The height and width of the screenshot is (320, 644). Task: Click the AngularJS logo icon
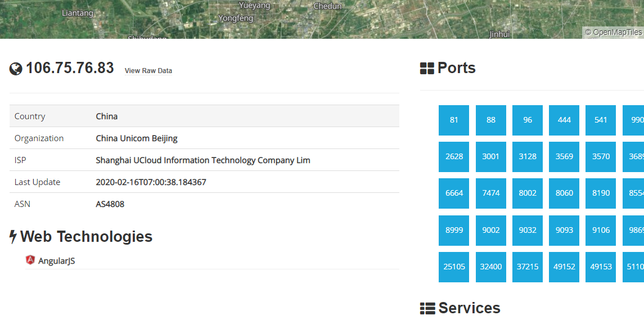tap(30, 260)
